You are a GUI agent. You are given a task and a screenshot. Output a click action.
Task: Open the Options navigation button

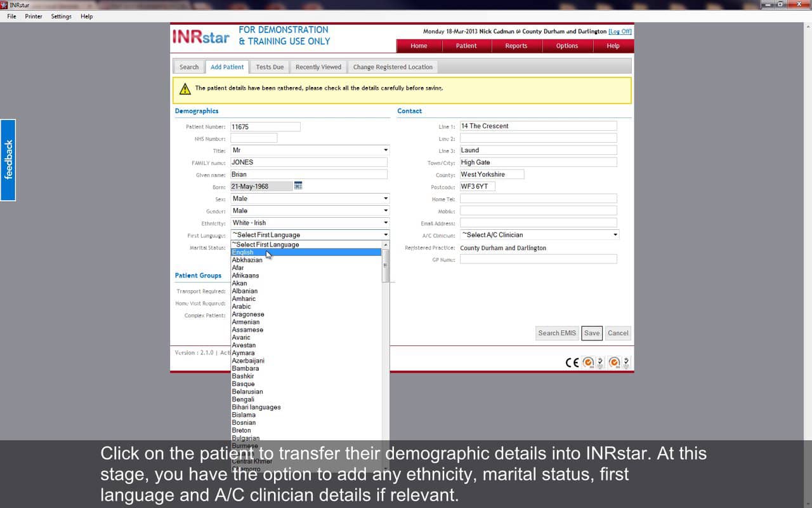(x=567, y=46)
